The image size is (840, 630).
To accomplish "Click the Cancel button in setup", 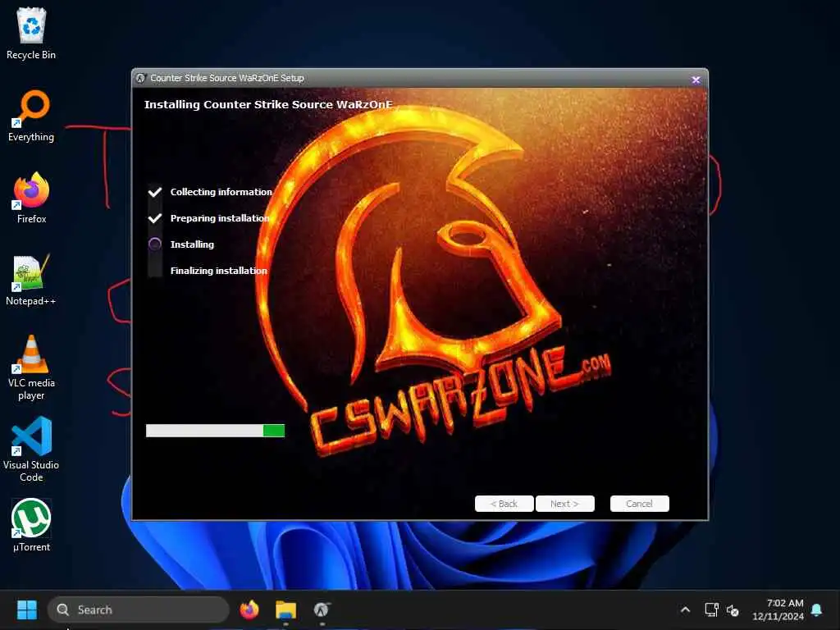I will [640, 504].
